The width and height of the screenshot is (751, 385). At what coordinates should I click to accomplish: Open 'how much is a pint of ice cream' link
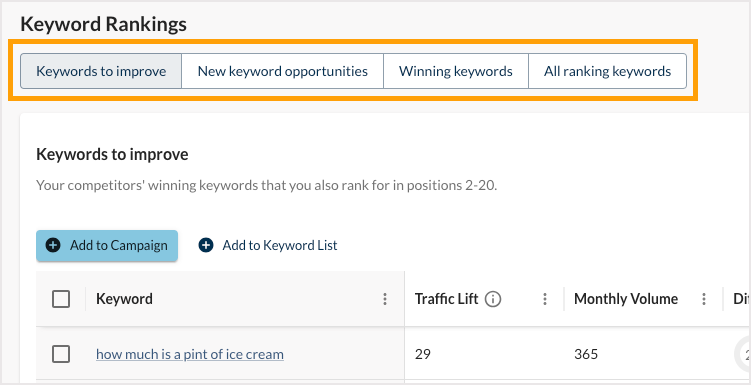point(190,354)
